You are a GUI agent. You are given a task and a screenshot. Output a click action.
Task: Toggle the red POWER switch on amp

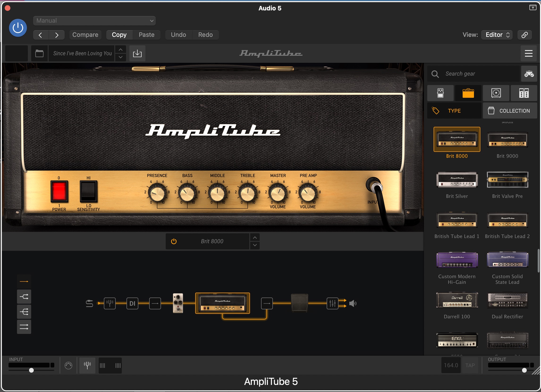tap(59, 192)
